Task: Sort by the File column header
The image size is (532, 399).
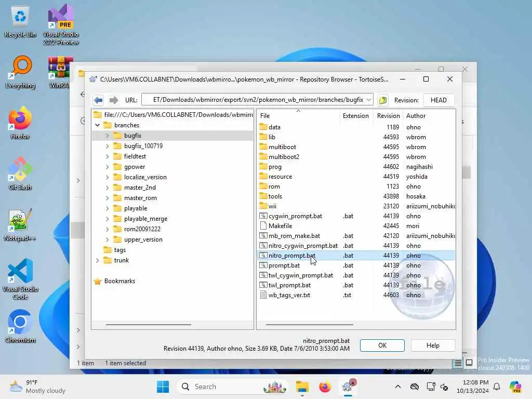Action: pyautogui.click(x=298, y=116)
